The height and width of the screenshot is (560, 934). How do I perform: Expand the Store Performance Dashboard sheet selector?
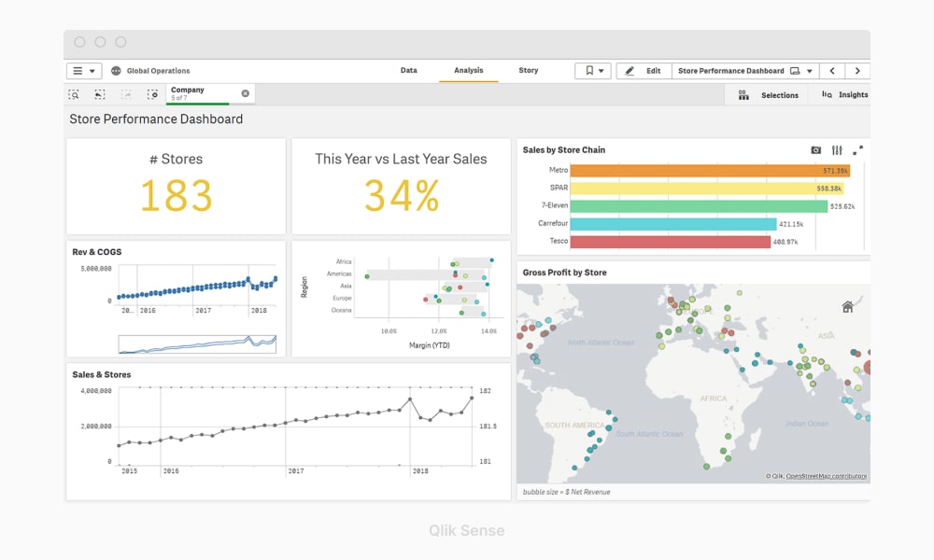point(745,71)
